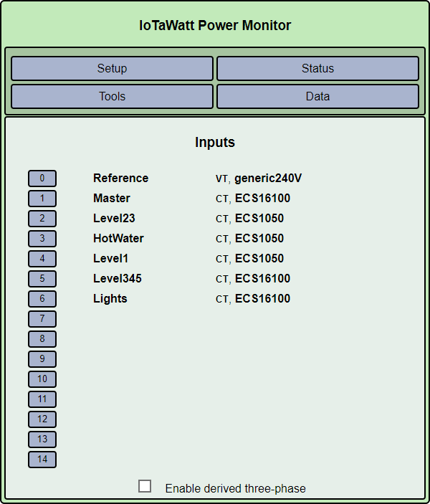The width and height of the screenshot is (430, 504).
Task: Click input 4 Level1 button
Action: point(42,259)
